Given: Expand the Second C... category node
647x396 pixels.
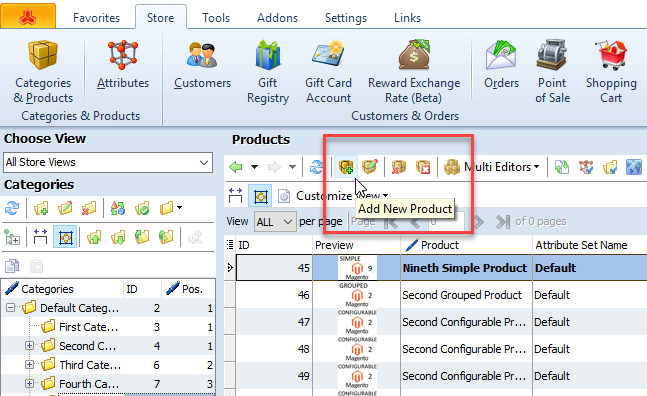Looking at the screenshot, I should (x=29, y=345).
